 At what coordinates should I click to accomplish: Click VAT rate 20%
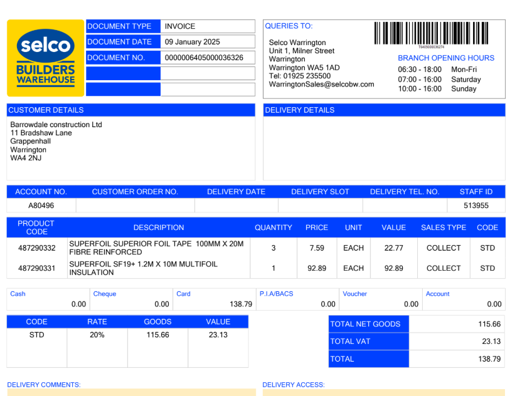click(97, 335)
